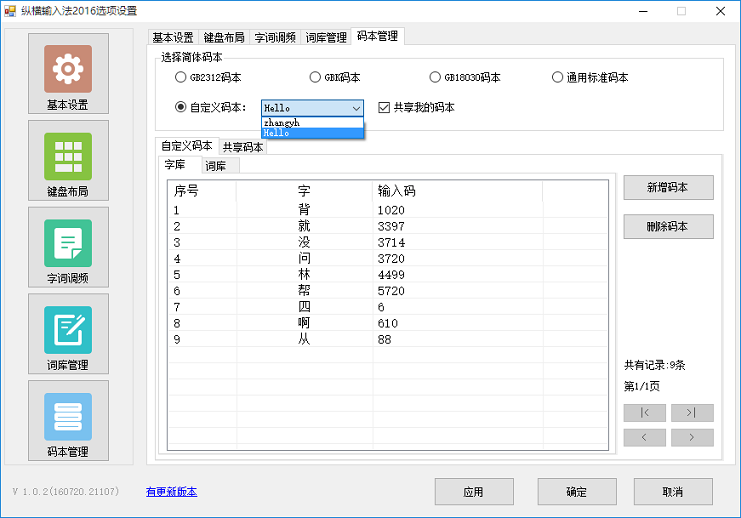This screenshot has width=741, height=518.
Task: Click the 字词调频 document icon
Action: (68, 243)
